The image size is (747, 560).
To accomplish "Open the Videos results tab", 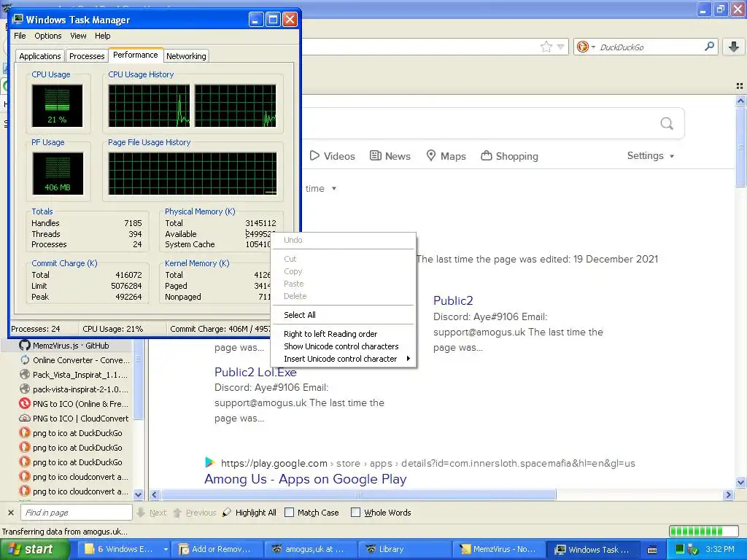I will [333, 156].
